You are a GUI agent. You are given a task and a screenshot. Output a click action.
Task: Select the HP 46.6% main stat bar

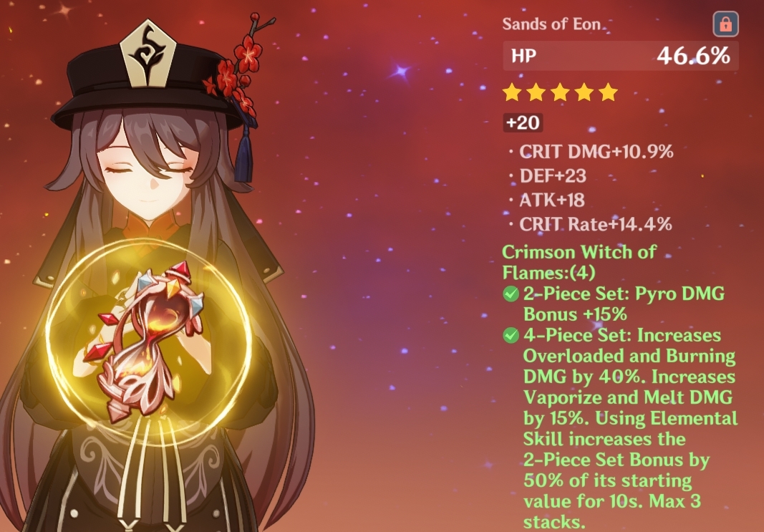point(621,56)
